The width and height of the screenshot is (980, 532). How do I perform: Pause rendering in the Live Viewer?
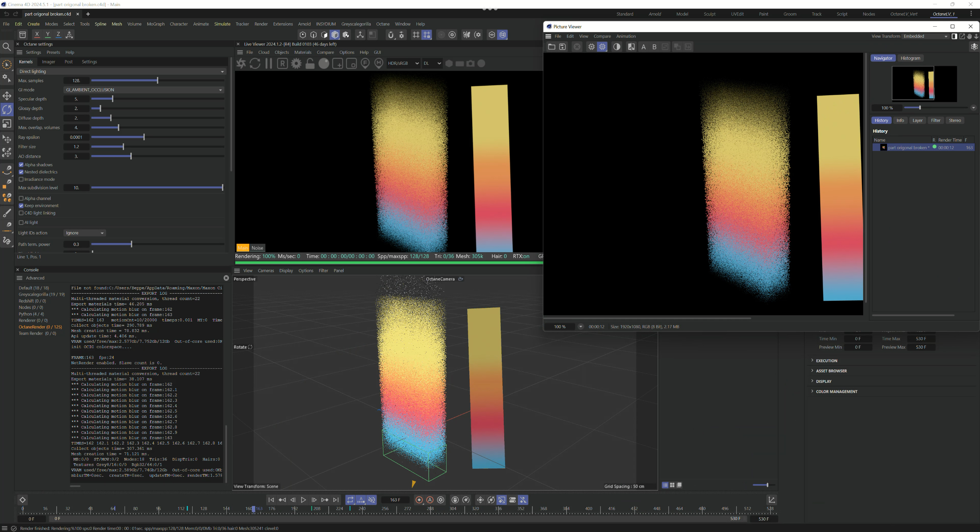269,63
